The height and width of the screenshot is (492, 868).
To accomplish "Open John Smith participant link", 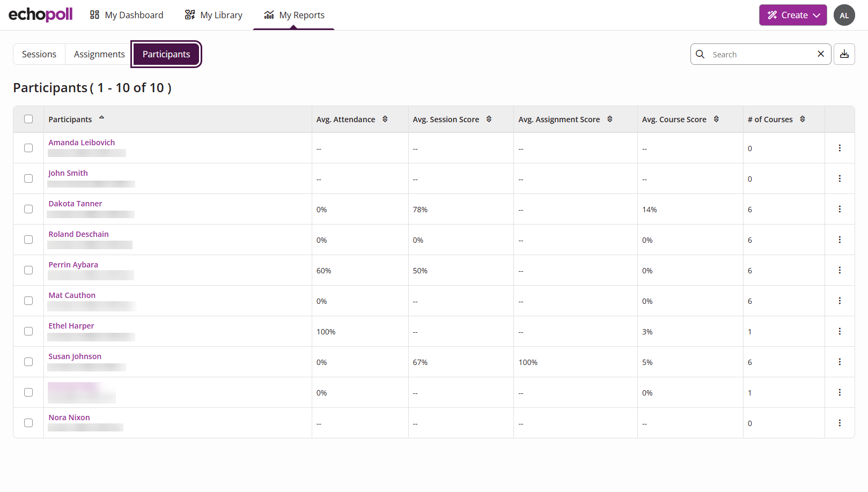I will [x=68, y=173].
